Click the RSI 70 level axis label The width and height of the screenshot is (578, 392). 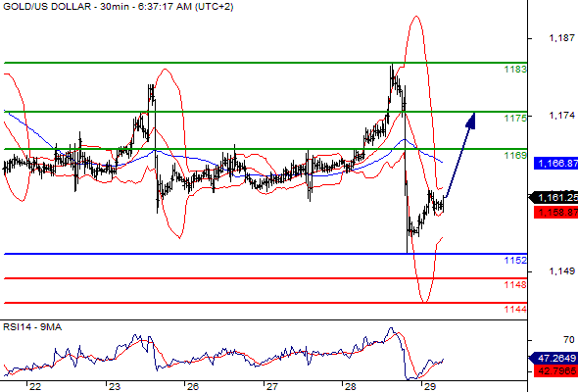tap(569, 340)
